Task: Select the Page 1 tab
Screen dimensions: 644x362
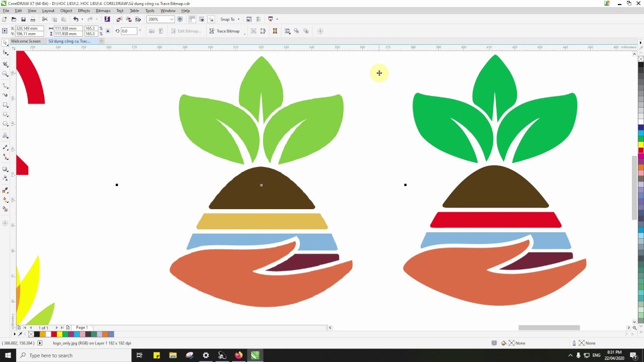Action: 82,328
